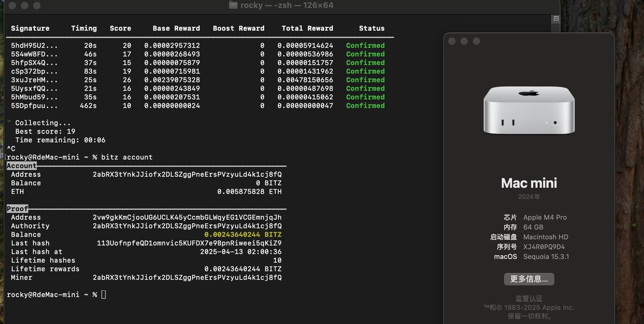Close the Terminal window
Screen dimensions: 644x324
pyautogui.click(x=13, y=5)
